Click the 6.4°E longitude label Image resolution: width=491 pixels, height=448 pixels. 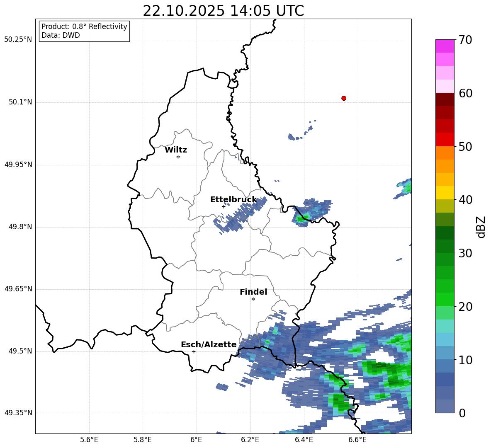click(304, 440)
